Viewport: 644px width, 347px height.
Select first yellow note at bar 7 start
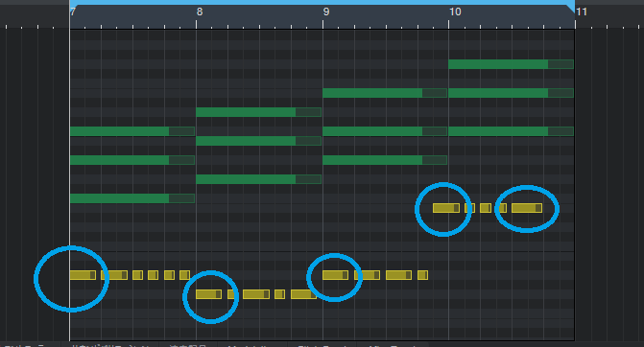(83, 275)
